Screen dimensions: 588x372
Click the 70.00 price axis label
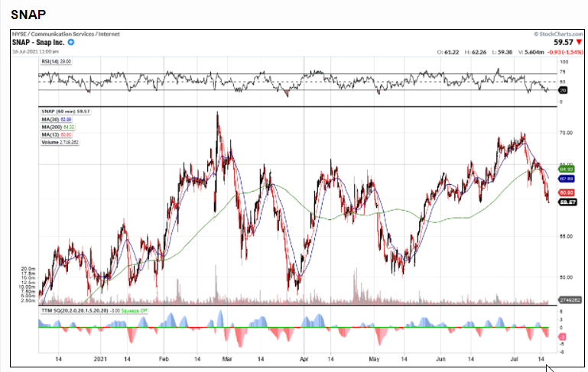click(566, 133)
